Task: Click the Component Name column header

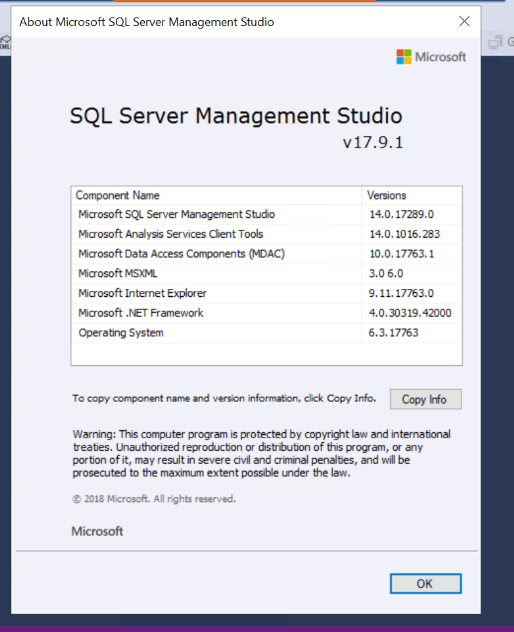Action: click(216, 195)
